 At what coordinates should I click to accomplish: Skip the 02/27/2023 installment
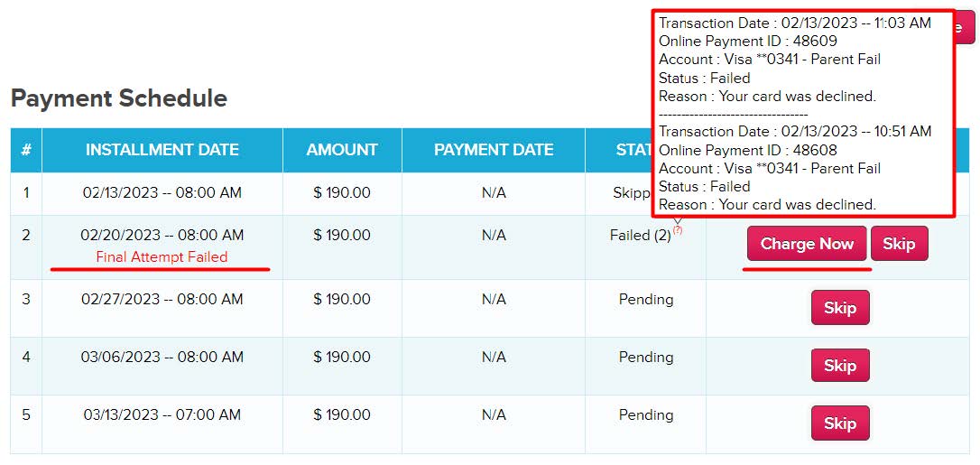[x=839, y=308]
